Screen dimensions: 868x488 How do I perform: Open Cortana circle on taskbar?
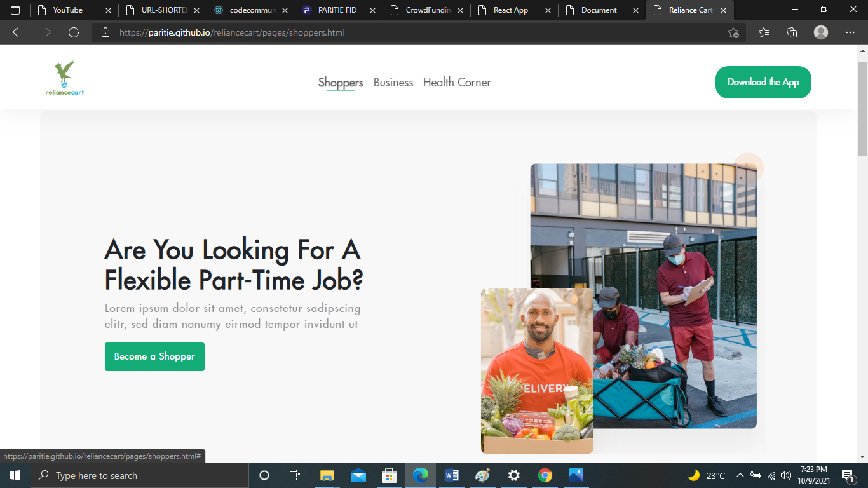(x=264, y=475)
